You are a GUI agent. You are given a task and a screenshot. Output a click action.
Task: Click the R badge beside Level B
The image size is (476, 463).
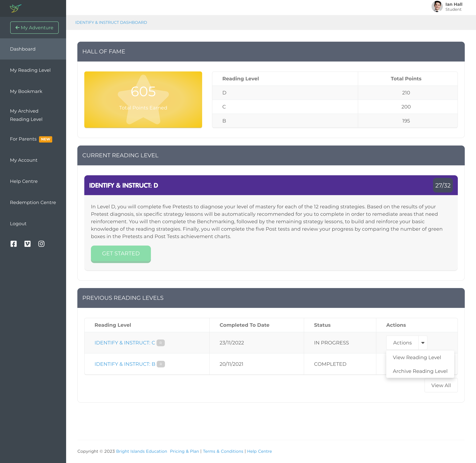pyautogui.click(x=161, y=364)
